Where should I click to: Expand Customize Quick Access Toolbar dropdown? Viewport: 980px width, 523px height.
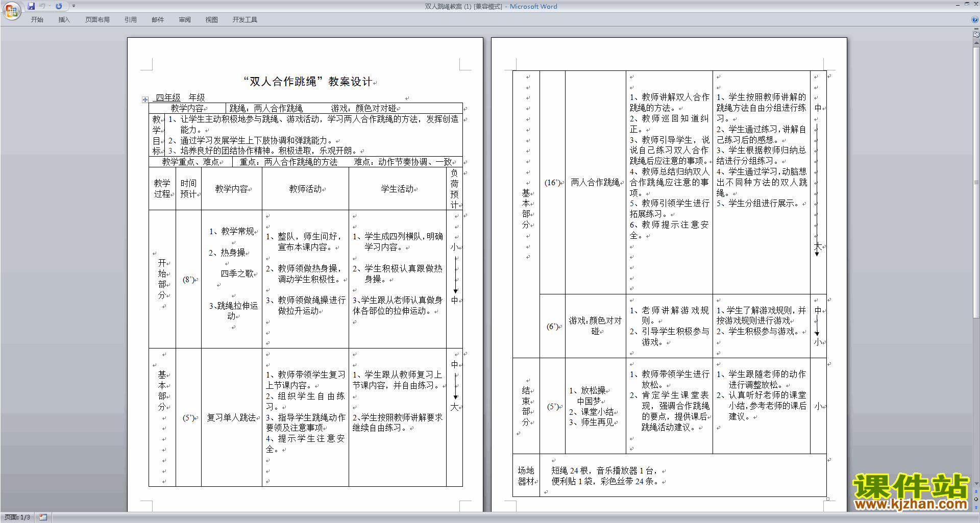coord(73,6)
